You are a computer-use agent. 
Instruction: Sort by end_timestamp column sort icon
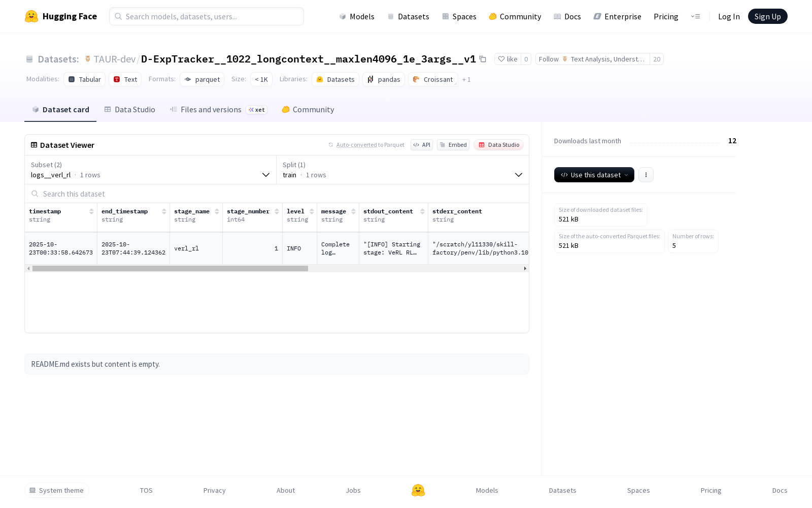click(164, 211)
